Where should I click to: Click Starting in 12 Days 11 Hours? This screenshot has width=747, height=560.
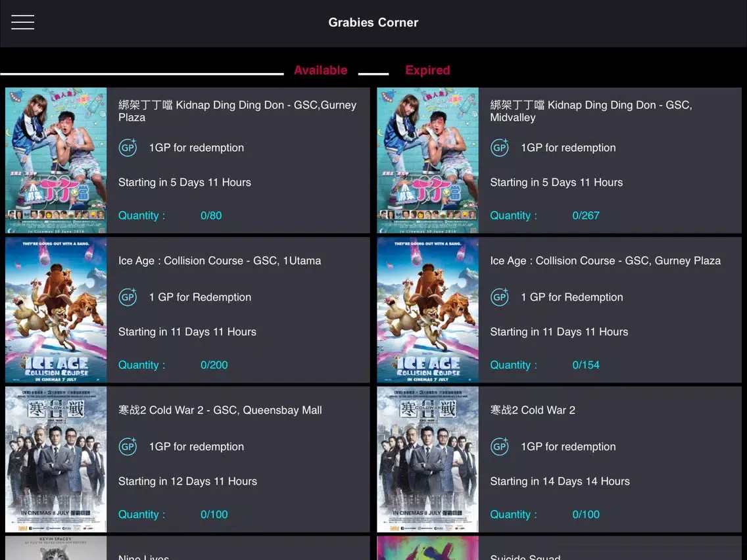click(x=187, y=481)
